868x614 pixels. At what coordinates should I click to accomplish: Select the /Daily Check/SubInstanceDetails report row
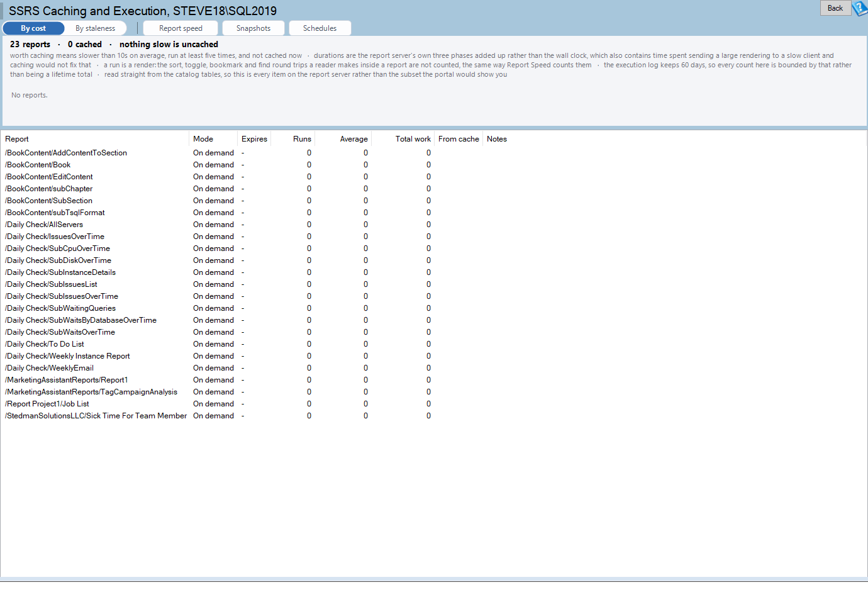[434, 272]
